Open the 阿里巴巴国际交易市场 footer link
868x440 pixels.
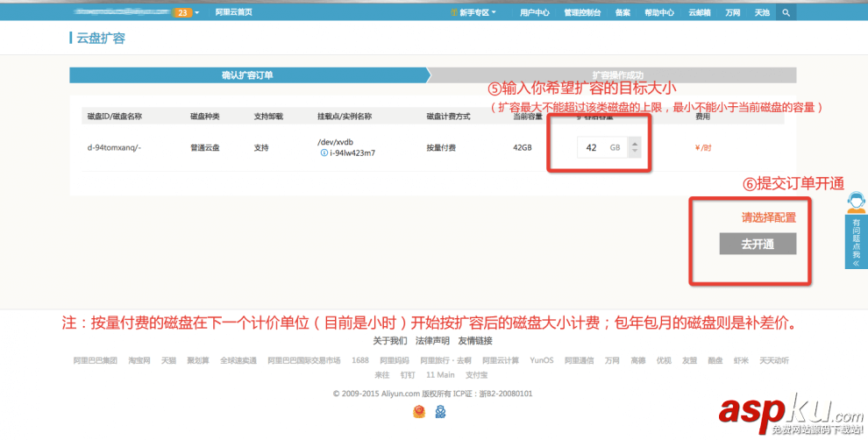click(x=304, y=360)
